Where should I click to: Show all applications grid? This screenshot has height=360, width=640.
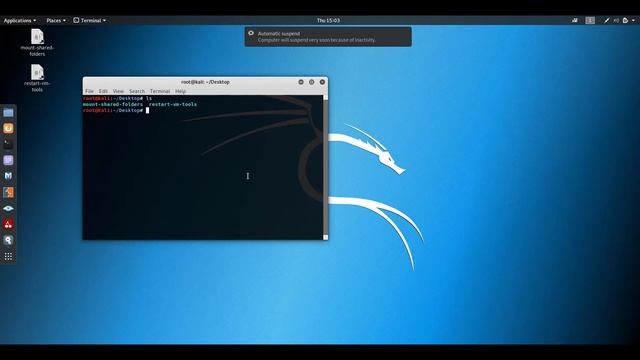8,256
